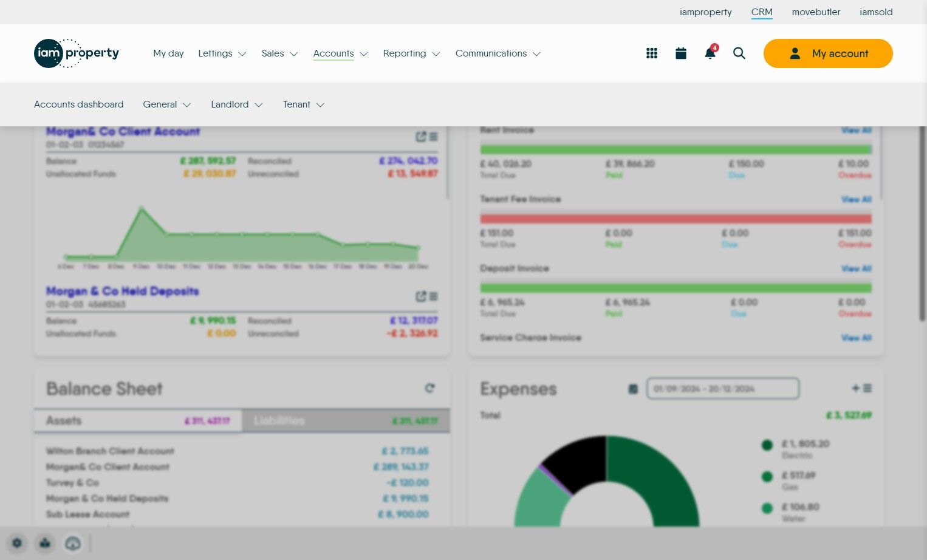Open Morgan & Co Held Deposits menu icon

[434, 296]
